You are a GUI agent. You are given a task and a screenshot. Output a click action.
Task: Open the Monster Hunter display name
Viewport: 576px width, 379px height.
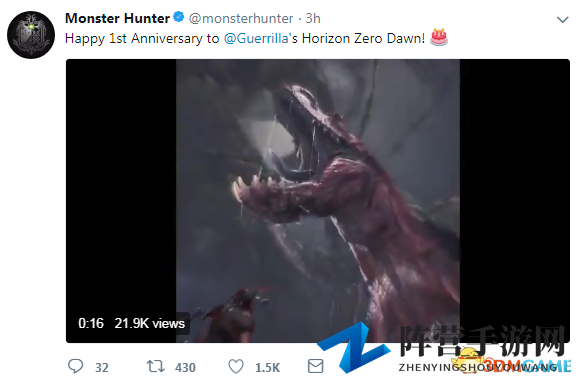pos(117,18)
